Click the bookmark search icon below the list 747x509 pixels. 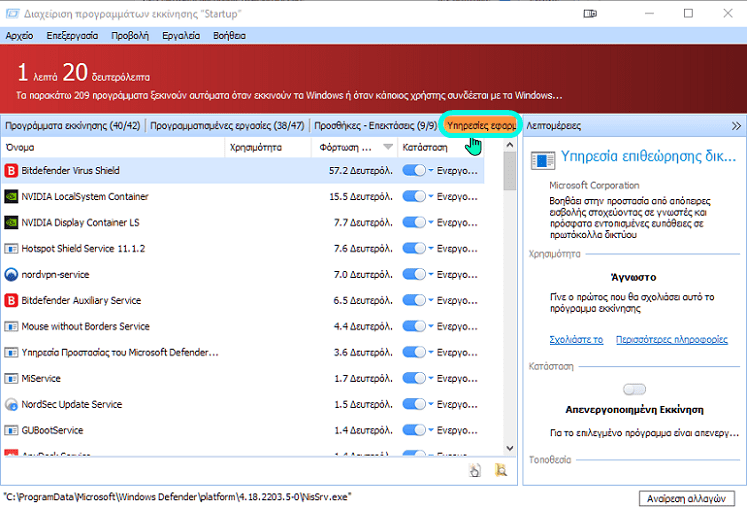(x=501, y=470)
